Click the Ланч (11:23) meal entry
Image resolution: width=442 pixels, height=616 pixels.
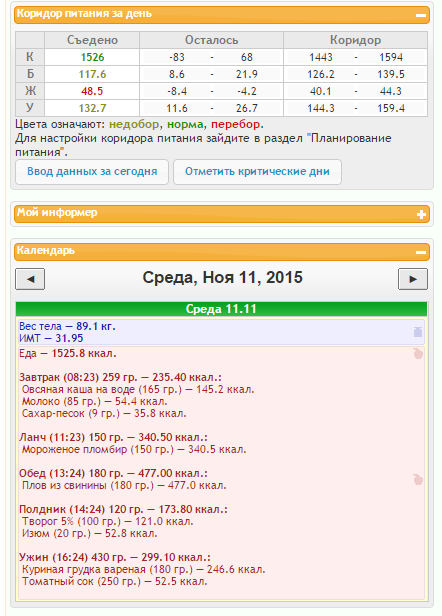pos(113,437)
